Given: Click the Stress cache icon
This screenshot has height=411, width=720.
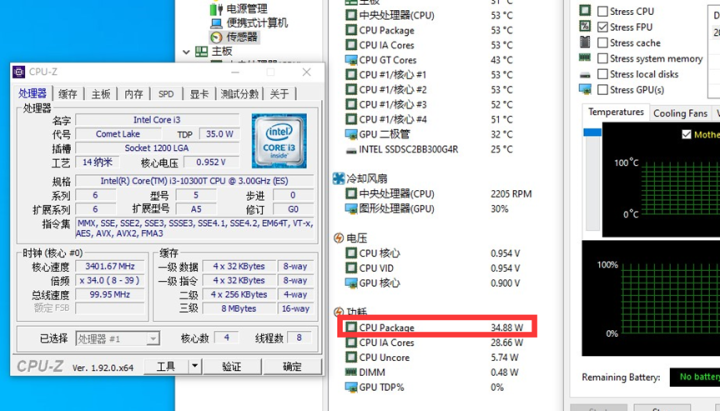Looking at the screenshot, I should click(585, 42).
